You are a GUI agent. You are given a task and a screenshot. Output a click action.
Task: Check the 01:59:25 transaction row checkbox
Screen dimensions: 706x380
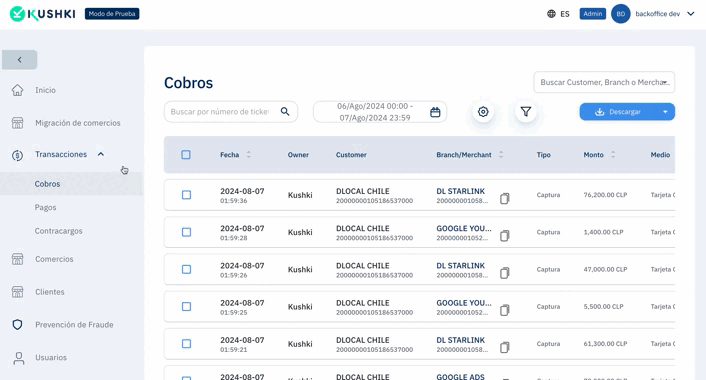[186, 307]
